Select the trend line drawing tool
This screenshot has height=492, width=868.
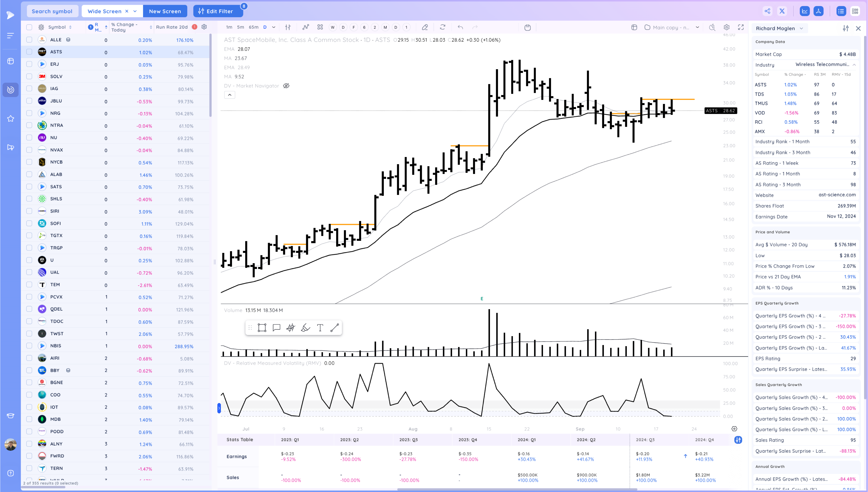click(x=334, y=327)
